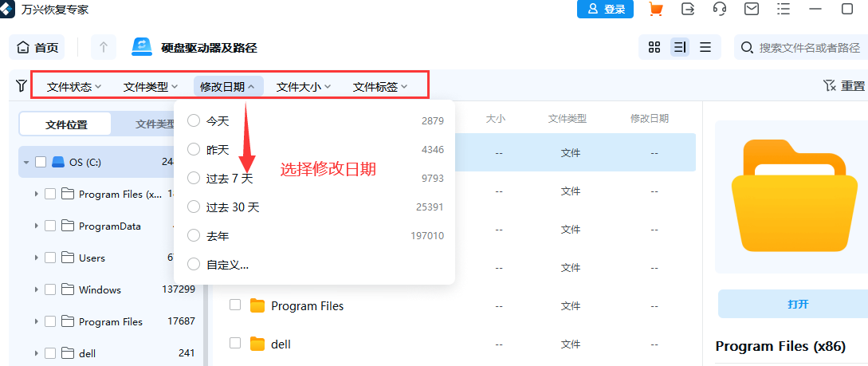Click the filter funnel icon
This screenshot has height=366, width=868.
21,85
